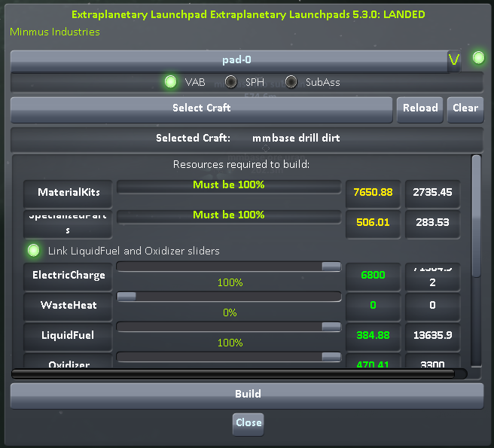Click the ElectricCharge resource label

point(68,276)
